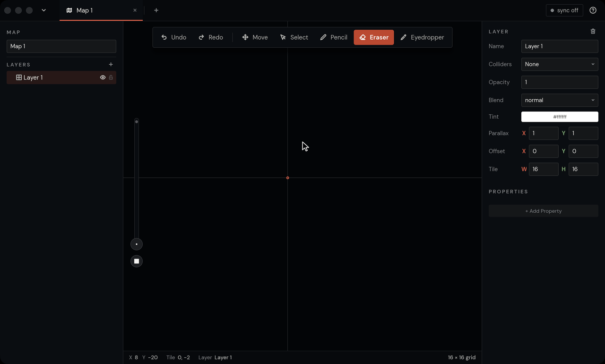Select Layer 1 in the layers list
Screen dimensions: 605x364
[x=61, y=78]
